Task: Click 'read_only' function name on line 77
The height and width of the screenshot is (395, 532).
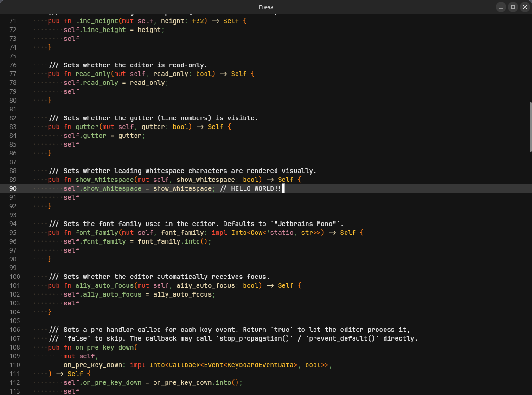Action: tap(93, 74)
